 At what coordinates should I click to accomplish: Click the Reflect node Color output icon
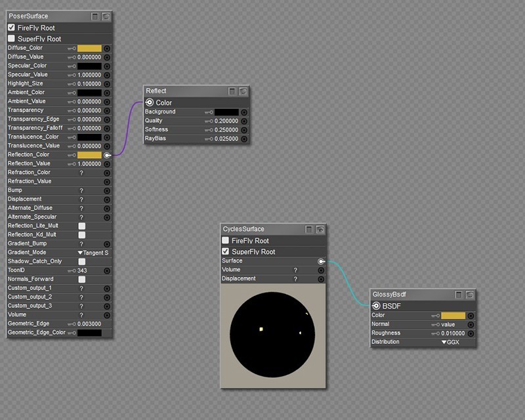(x=150, y=102)
